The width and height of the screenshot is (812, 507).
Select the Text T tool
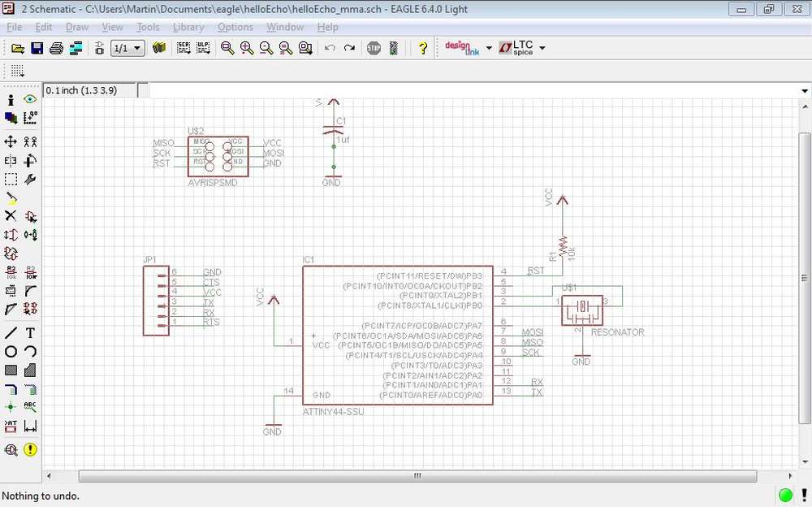pyautogui.click(x=31, y=333)
